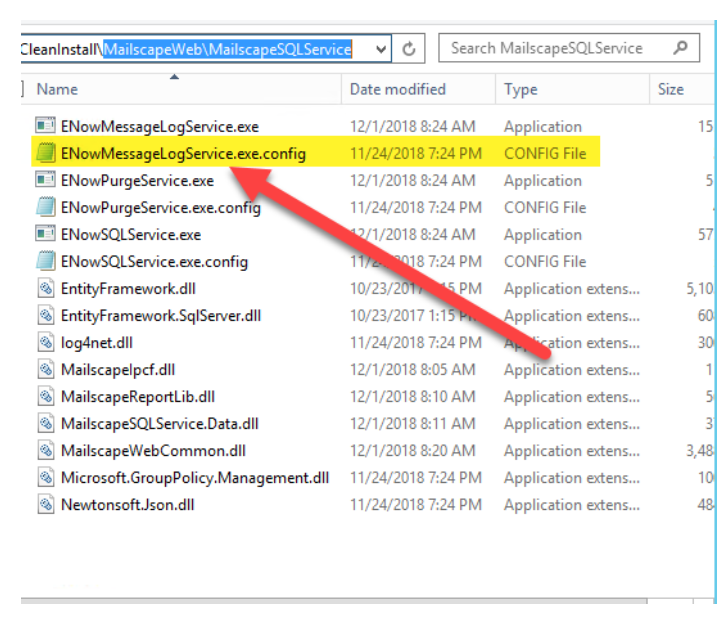
Task: Select the file name ENowSQLService.exe
Action: 131,234
